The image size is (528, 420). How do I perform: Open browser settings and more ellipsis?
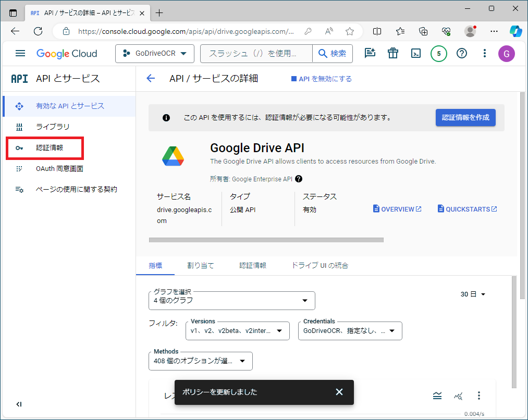494,31
